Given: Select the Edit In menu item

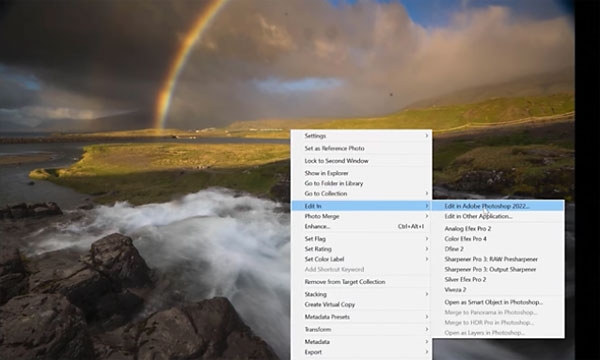Looking at the screenshot, I should (361, 206).
